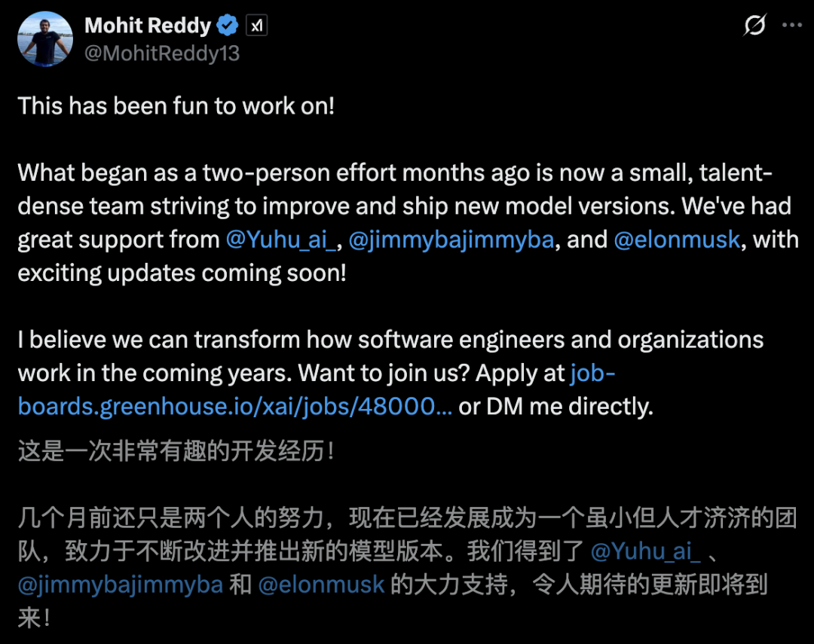This screenshot has width=814, height=644.
Task: Open @jimmybajimmyba mention in English paragraph
Action: 451,240
